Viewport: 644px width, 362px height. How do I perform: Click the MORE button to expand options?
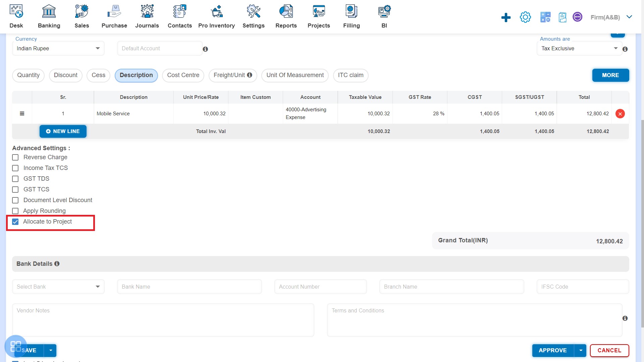pyautogui.click(x=610, y=75)
